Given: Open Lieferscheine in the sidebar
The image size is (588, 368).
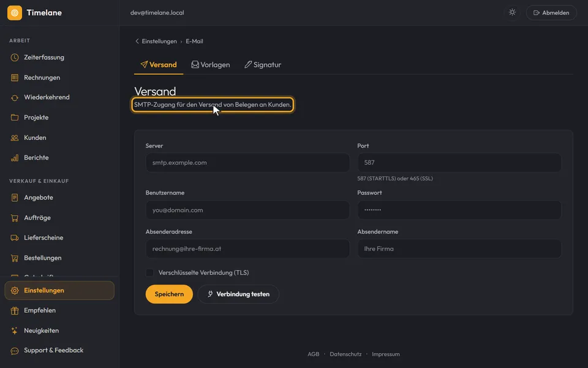Looking at the screenshot, I should click(x=59, y=238).
